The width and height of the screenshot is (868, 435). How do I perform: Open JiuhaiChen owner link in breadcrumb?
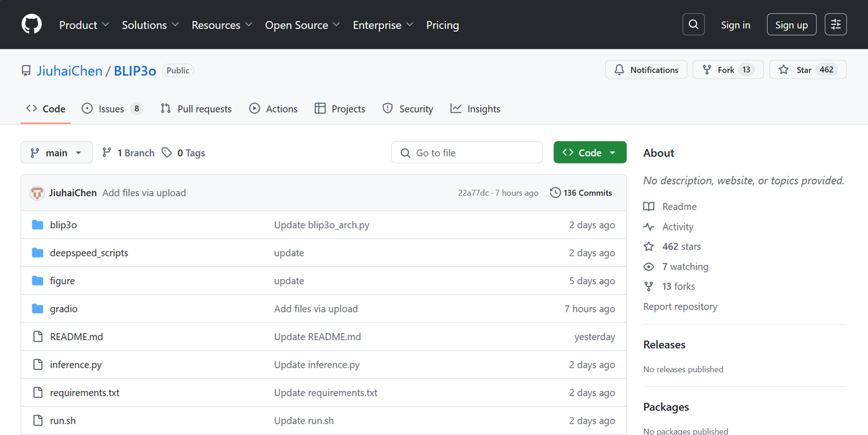(x=70, y=70)
